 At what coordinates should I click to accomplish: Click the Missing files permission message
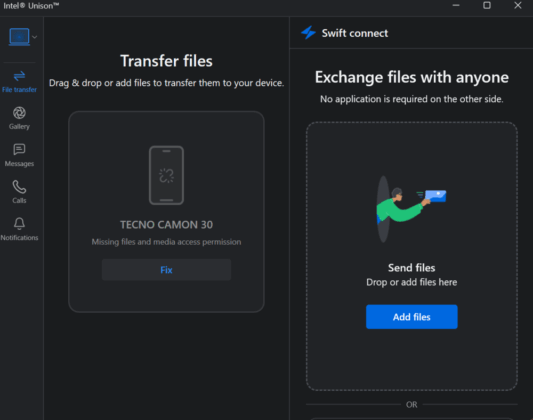point(167,242)
